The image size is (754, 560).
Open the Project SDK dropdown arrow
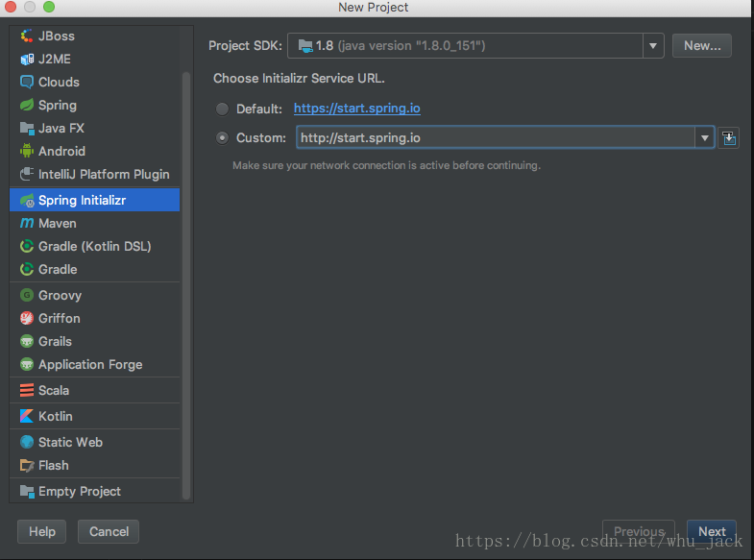pos(653,46)
